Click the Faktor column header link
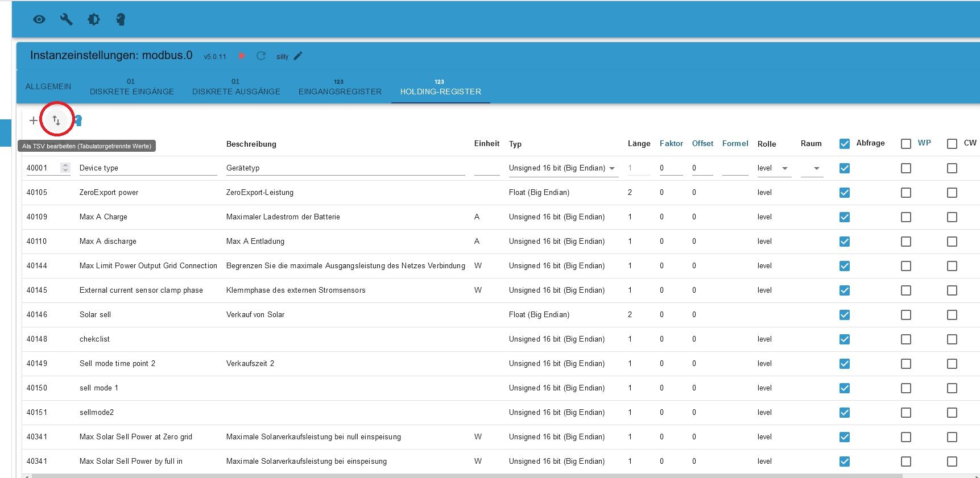Screen dimensions: 980x478 (x=671, y=144)
